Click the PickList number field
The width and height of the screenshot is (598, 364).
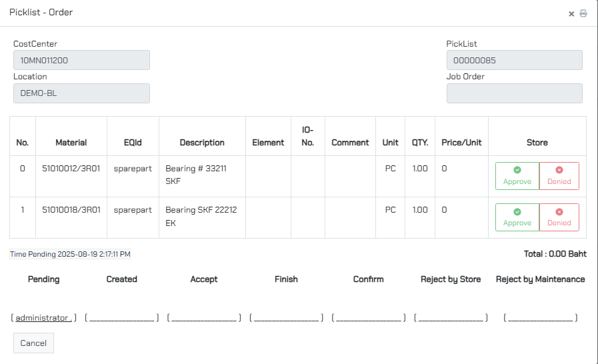coord(514,60)
